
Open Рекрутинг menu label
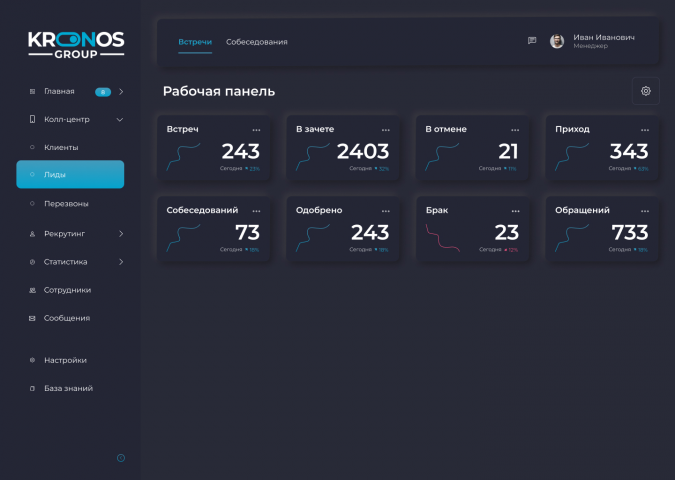(x=64, y=234)
